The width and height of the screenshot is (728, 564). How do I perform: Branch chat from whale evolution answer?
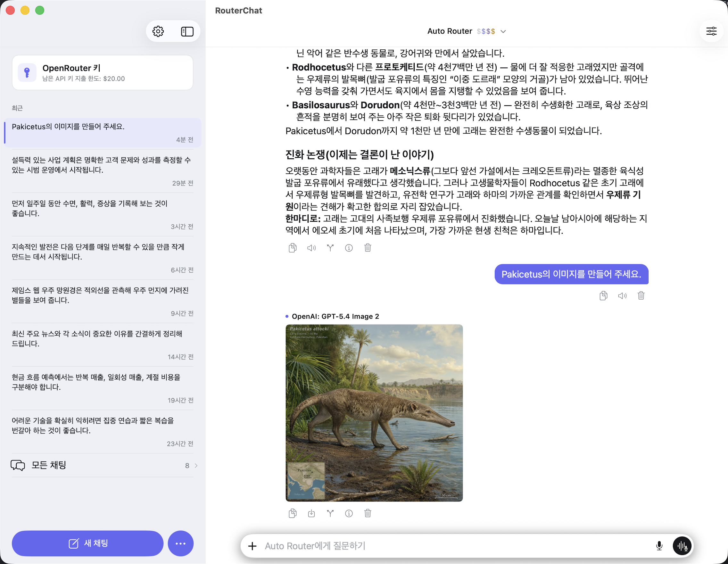330,248
